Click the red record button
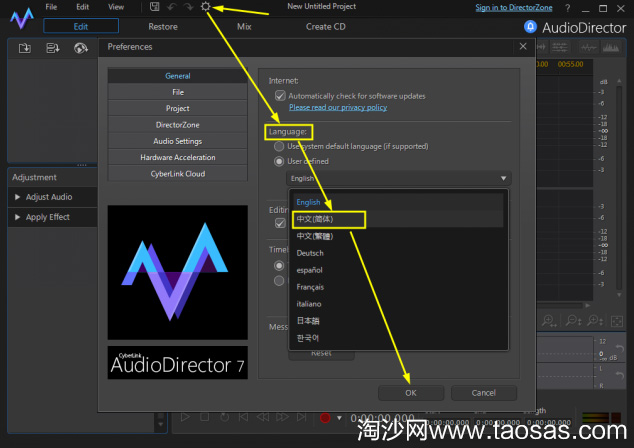Viewport: 634px width, 448px height. point(325,418)
